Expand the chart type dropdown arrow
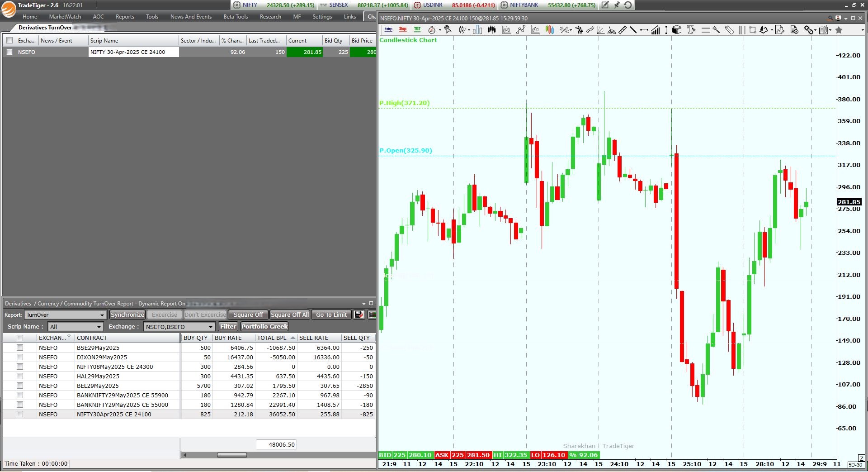The width and height of the screenshot is (868, 472). pyautogui.click(x=469, y=30)
